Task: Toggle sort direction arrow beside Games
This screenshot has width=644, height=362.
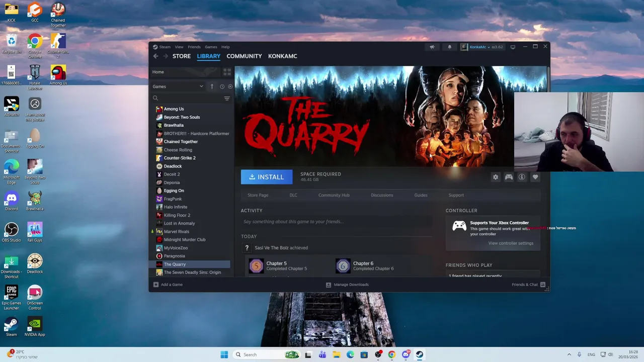Action: pyautogui.click(x=212, y=86)
